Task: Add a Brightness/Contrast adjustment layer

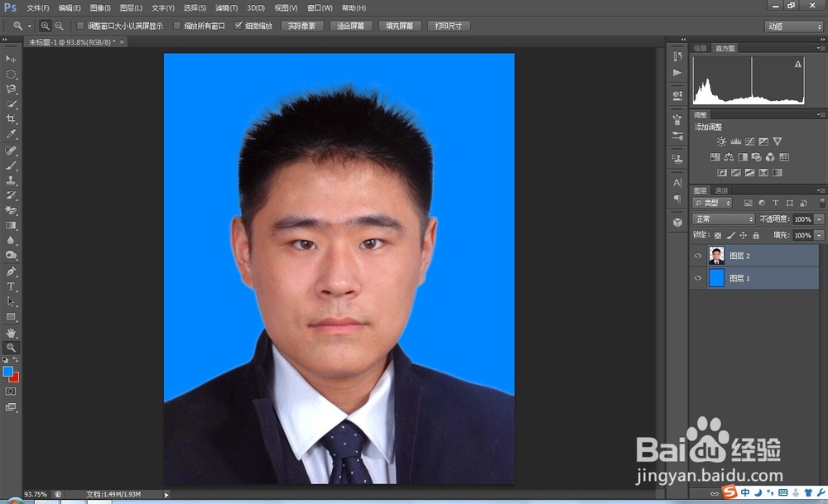Action: [x=722, y=142]
